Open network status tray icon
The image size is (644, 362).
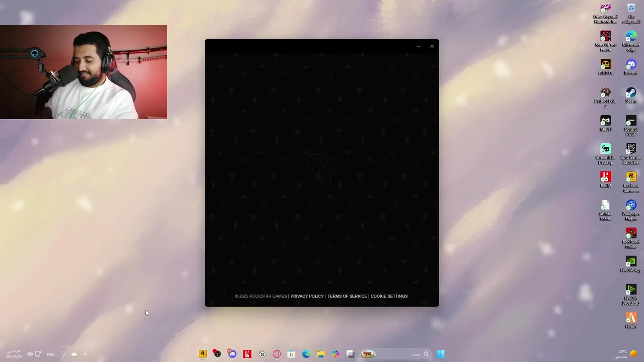[x=38, y=354]
